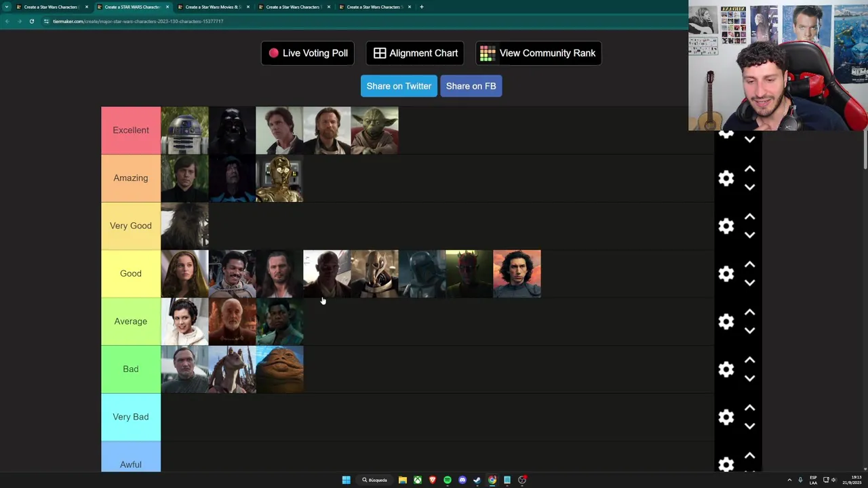Select Darth Maul image in Good tier
Viewport: 868px width, 488px height.
pos(469,274)
